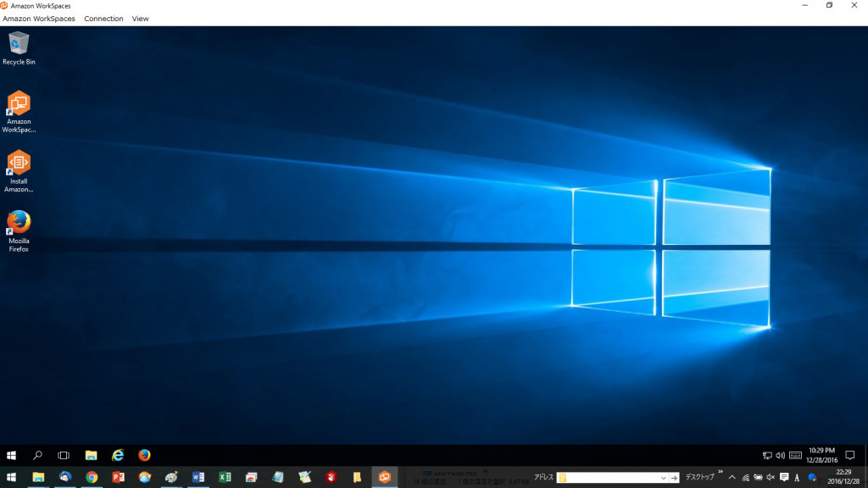
Task: Open search on the remote taskbar
Action: coord(37,455)
